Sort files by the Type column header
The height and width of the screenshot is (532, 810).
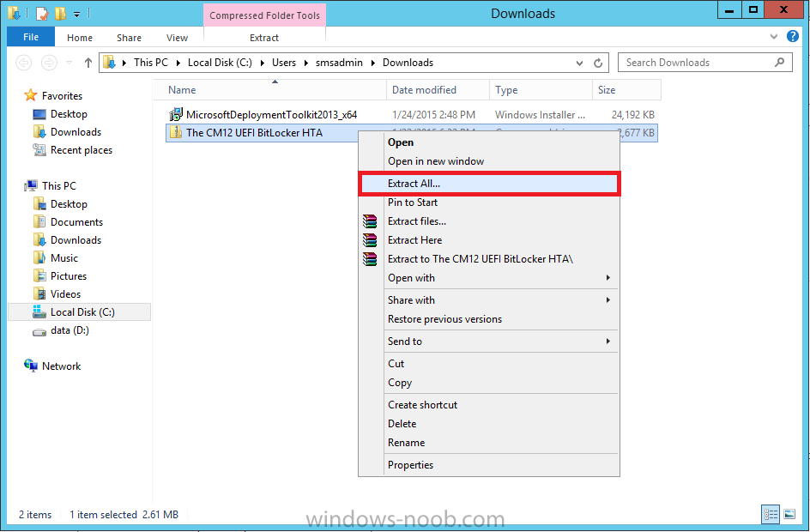click(x=541, y=90)
